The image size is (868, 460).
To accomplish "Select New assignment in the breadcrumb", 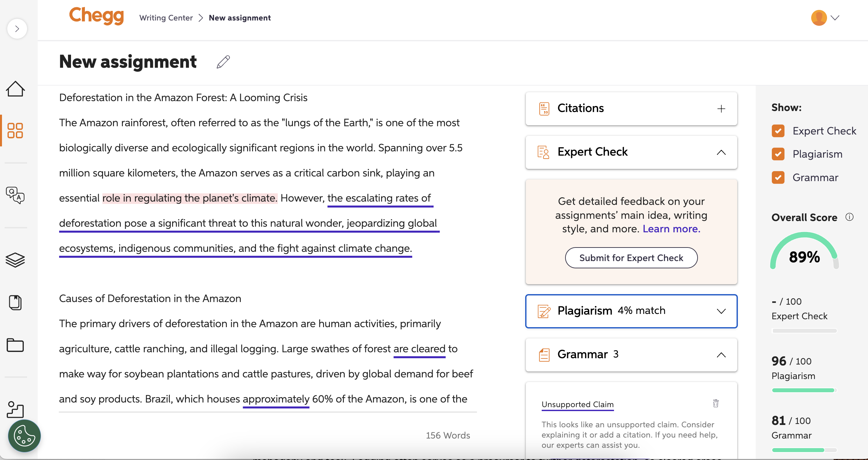I will coord(239,18).
